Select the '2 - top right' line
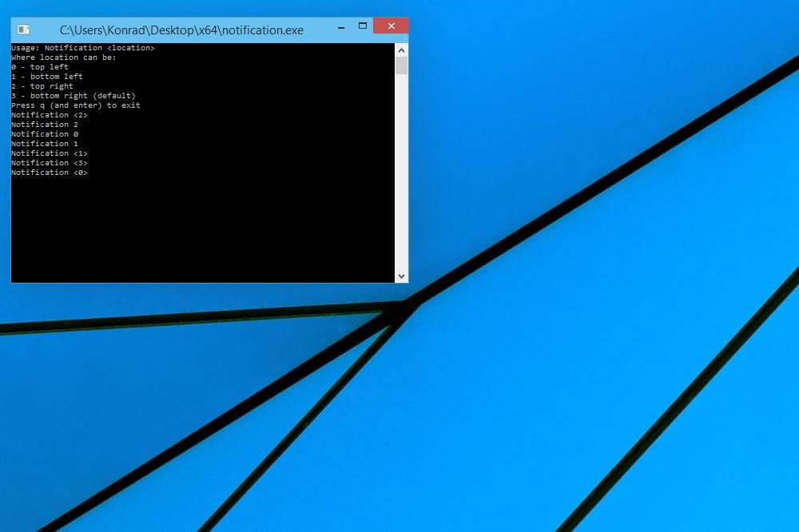Viewport: 799px width, 532px height. point(42,86)
